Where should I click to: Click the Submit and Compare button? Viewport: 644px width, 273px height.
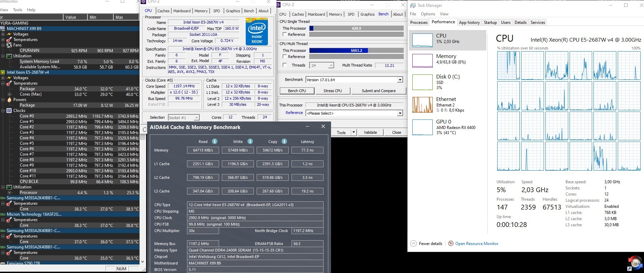(379, 91)
